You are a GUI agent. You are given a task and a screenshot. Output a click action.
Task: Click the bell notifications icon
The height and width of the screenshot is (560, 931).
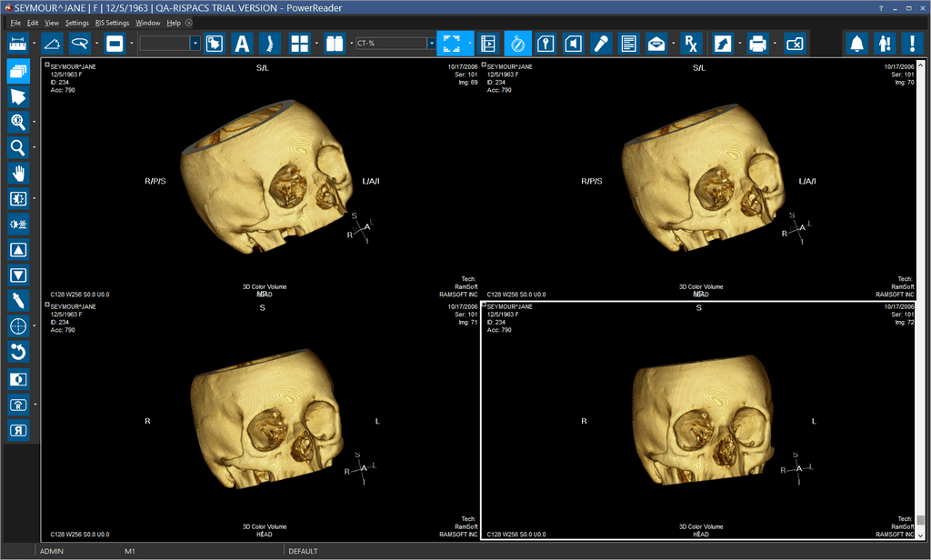click(x=856, y=43)
